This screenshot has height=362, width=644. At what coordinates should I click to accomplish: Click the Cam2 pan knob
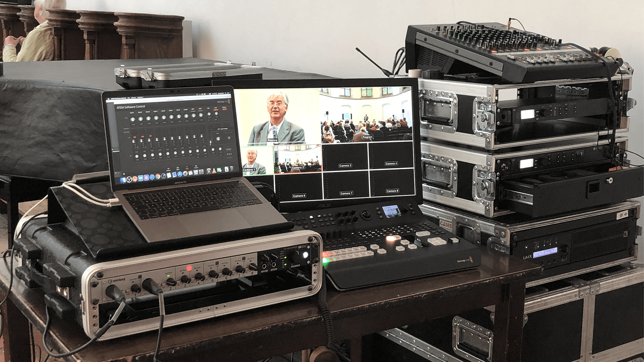tap(145, 156)
